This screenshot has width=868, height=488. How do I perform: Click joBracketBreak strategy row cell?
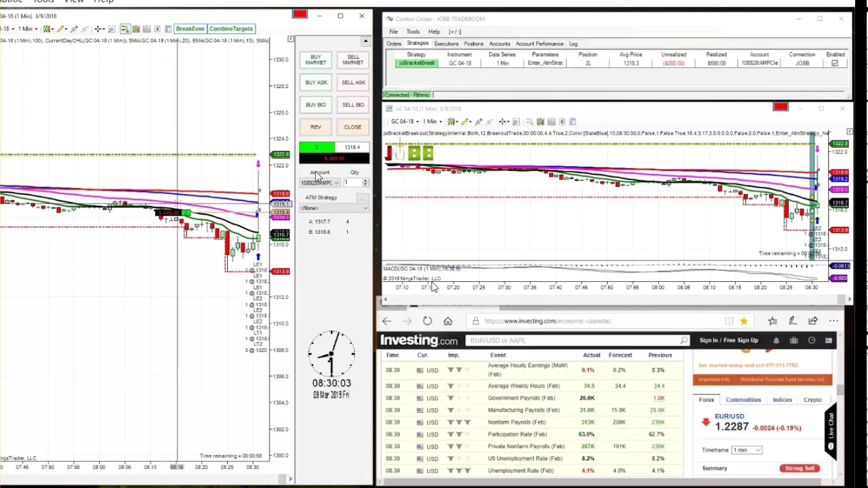tap(416, 63)
